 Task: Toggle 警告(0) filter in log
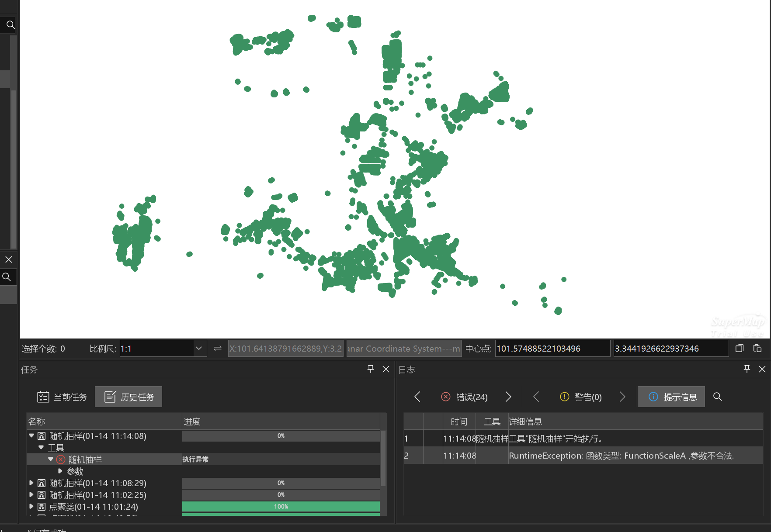tap(580, 397)
